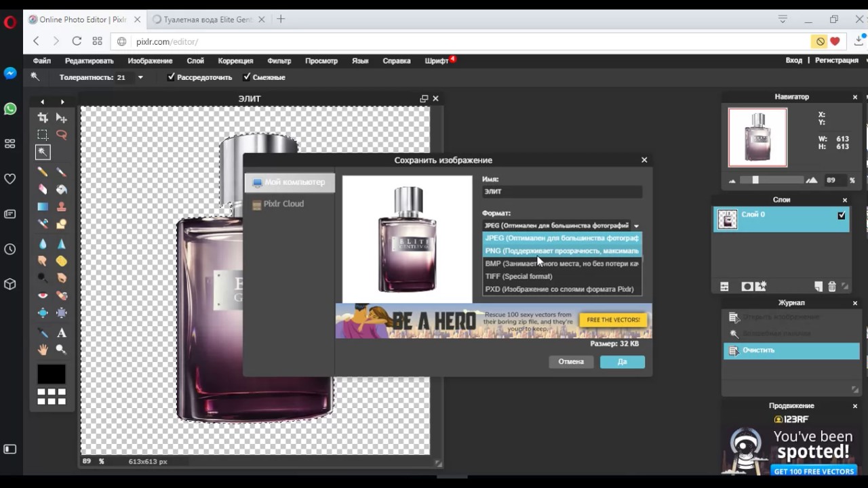
Task: Choose TIFF (Special format) option
Action: (x=519, y=277)
